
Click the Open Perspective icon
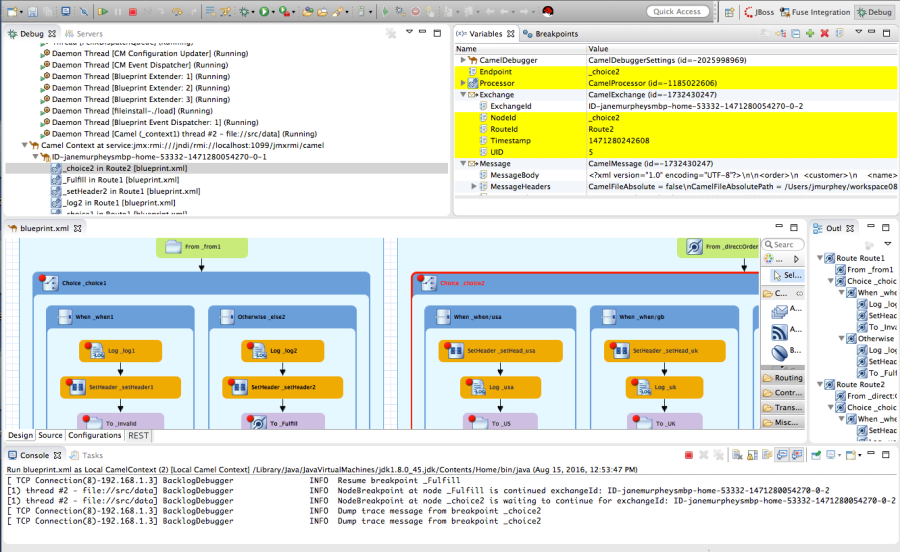(x=729, y=12)
